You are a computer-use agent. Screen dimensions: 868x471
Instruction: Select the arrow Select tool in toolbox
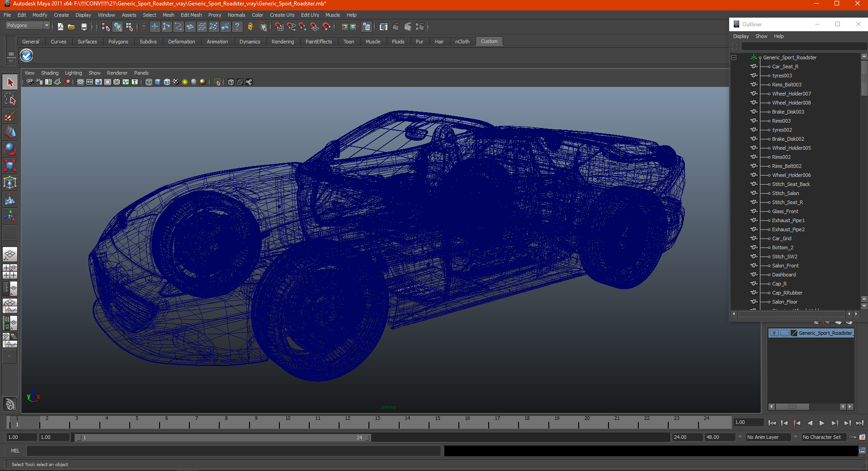pos(10,82)
